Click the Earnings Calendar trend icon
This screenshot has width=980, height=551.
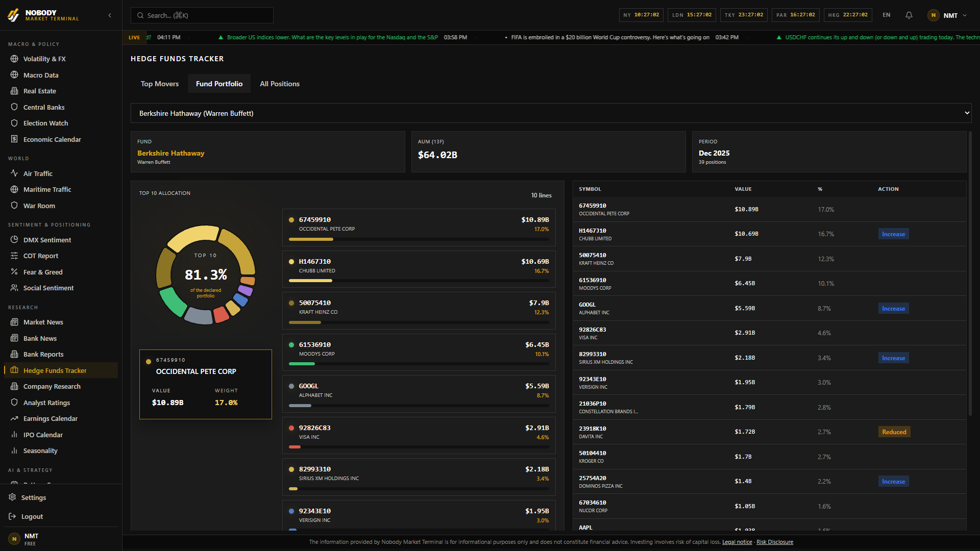coord(14,418)
